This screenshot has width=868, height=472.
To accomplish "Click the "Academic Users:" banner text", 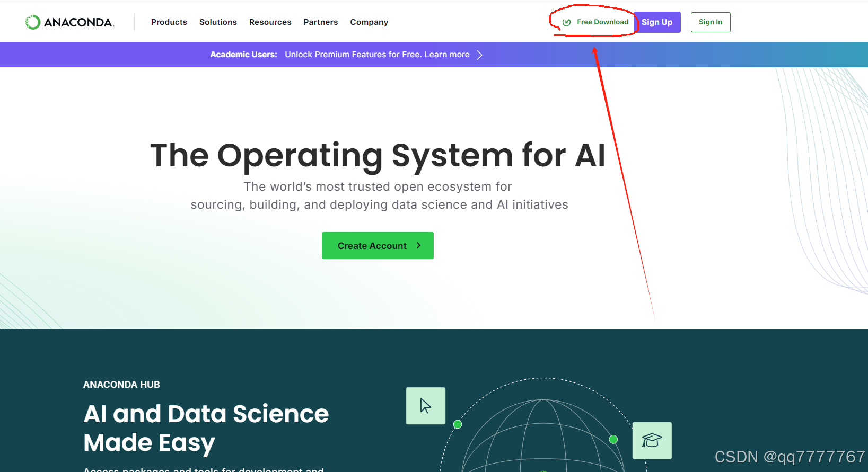I will click(243, 55).
